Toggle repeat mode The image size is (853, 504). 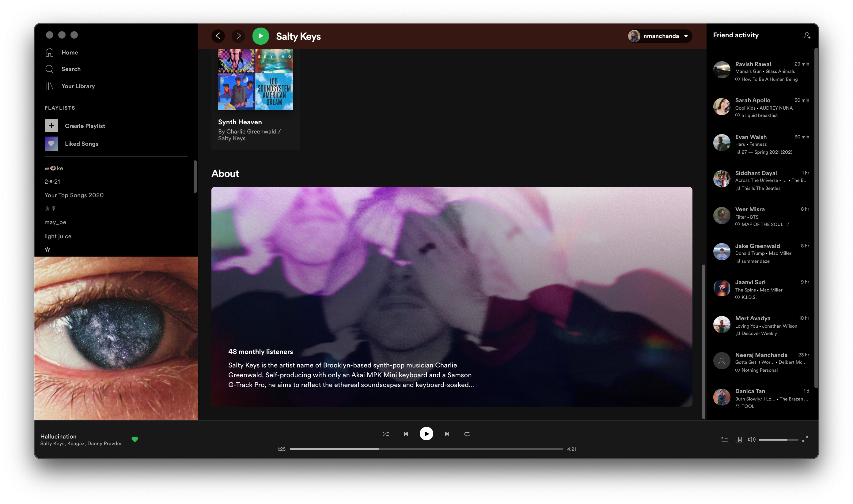pos(467,434)
